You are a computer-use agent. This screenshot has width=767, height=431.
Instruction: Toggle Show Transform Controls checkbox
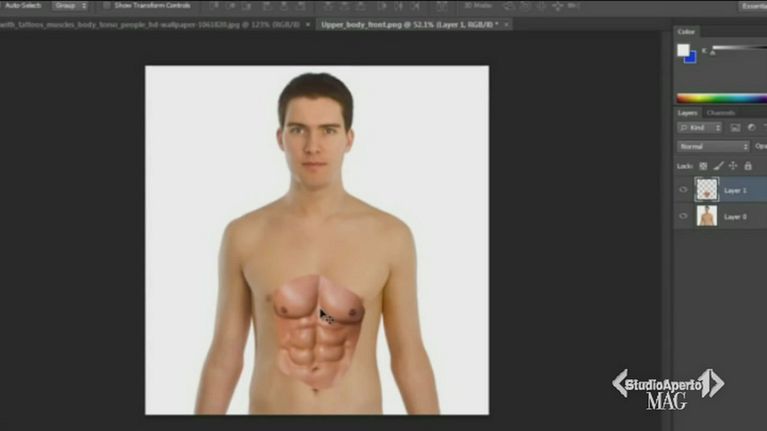107,5
